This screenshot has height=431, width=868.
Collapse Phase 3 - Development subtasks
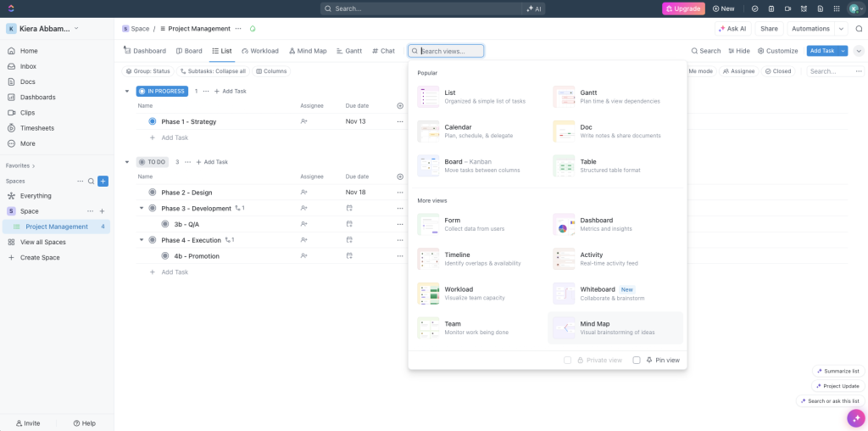pyautogui.click(x=142, y=209)
